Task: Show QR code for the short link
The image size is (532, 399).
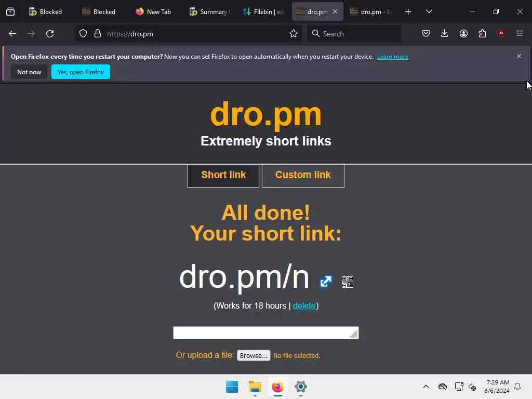Action: (x=348, y=282)
